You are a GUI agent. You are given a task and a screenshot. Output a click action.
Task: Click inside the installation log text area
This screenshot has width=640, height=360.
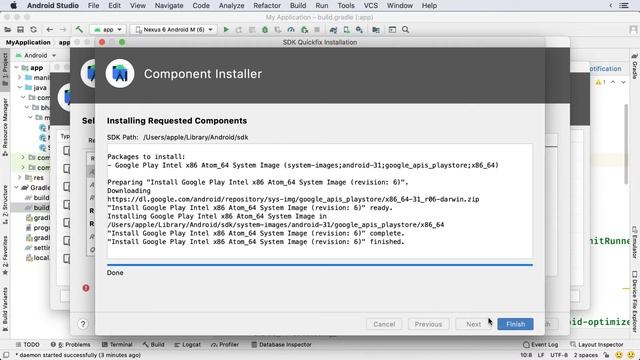click(x=320, y=200)
